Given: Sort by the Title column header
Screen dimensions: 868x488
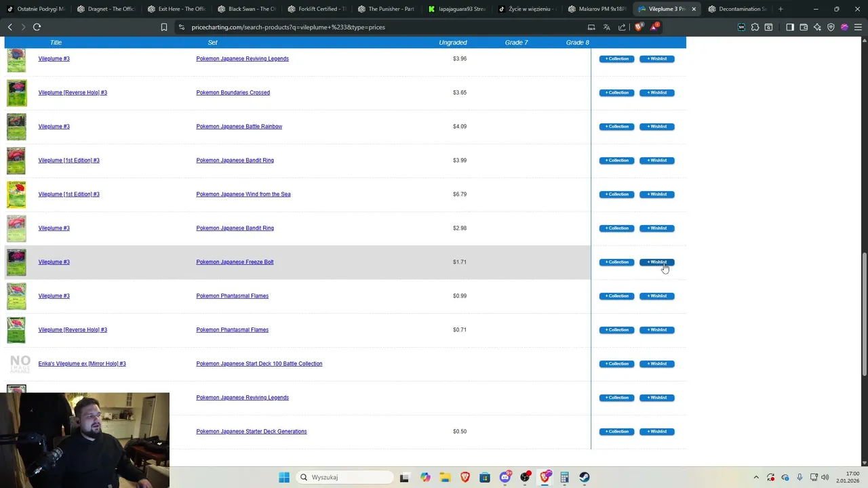Looking at the screenshot, I should (56, 43).
